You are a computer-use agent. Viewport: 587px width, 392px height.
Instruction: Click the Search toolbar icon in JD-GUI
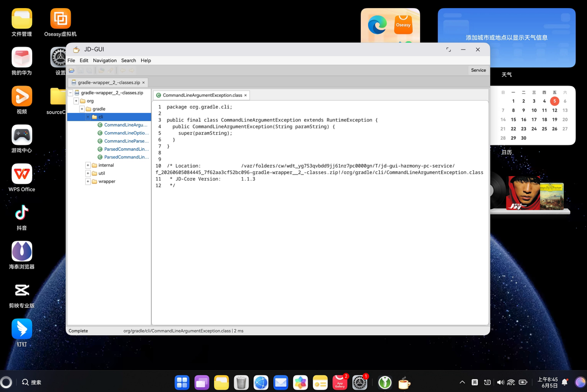tap(110, 70)
